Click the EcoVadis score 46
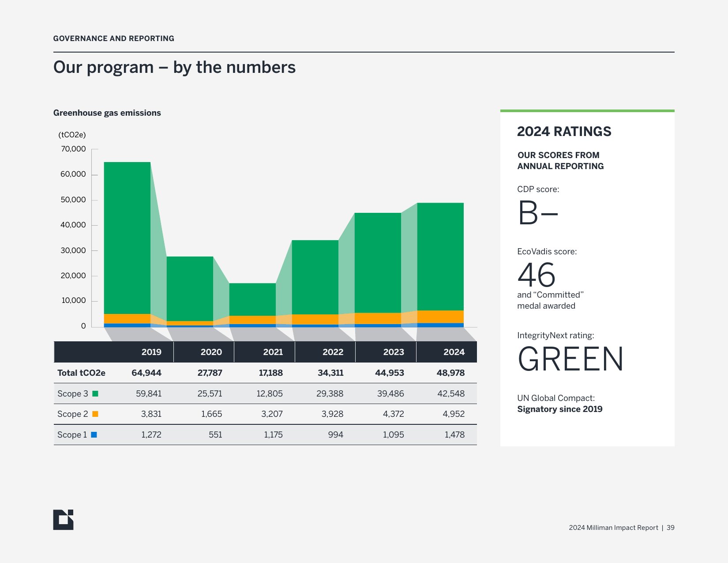Viewport: 728px width, 563px height. [x=536, y=275]
